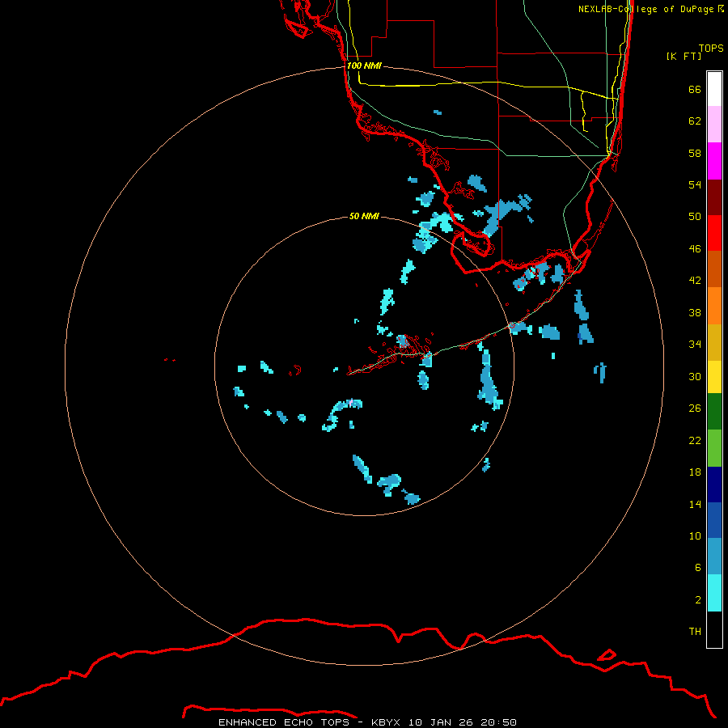The width and height of the screenshot is (728, 728).
Task: Click the "KBYX" station identifier
Action: (x=385, y=722)
